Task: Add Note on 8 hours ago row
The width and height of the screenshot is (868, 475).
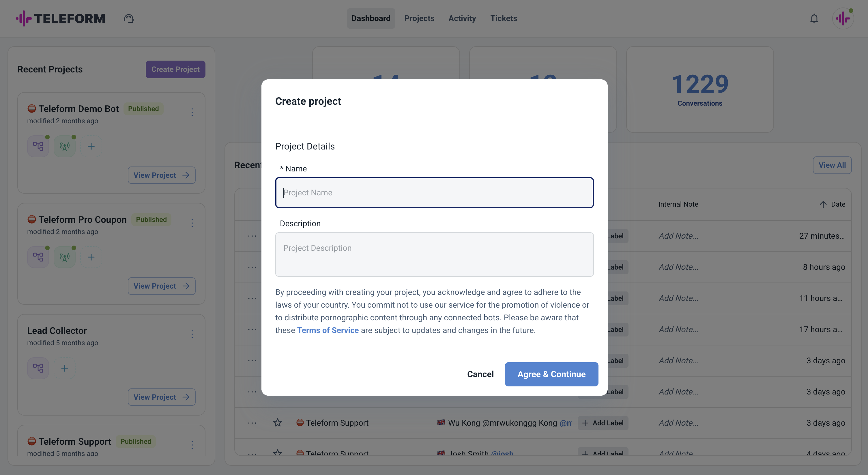Action: click(679, 267)
